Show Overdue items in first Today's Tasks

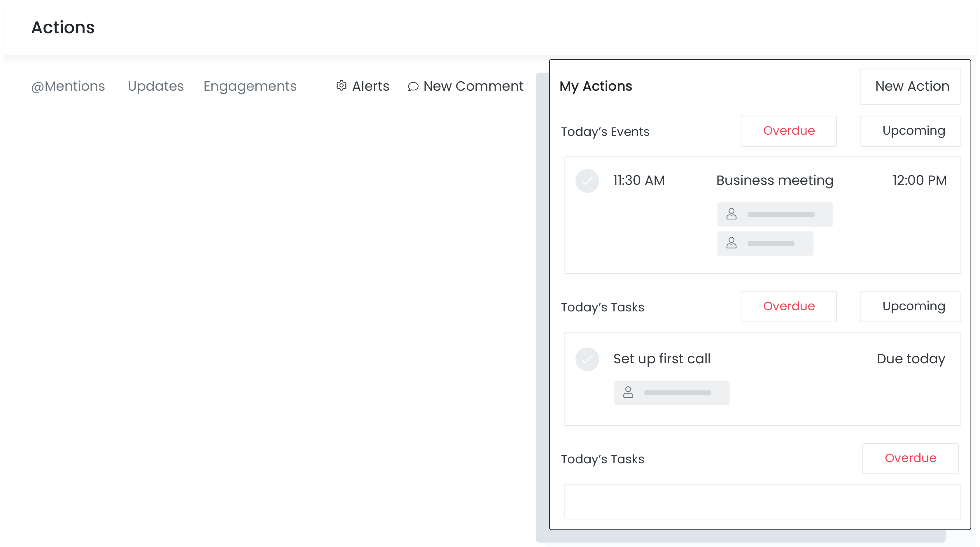789,306
